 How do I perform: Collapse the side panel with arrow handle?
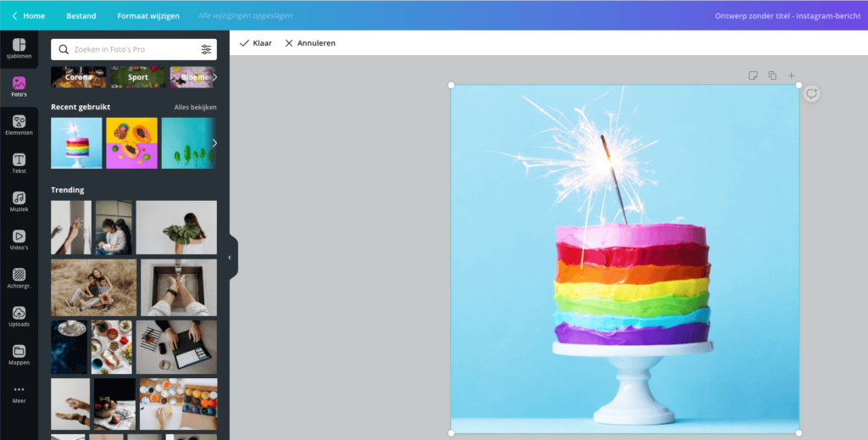click(x=229, y=257)
